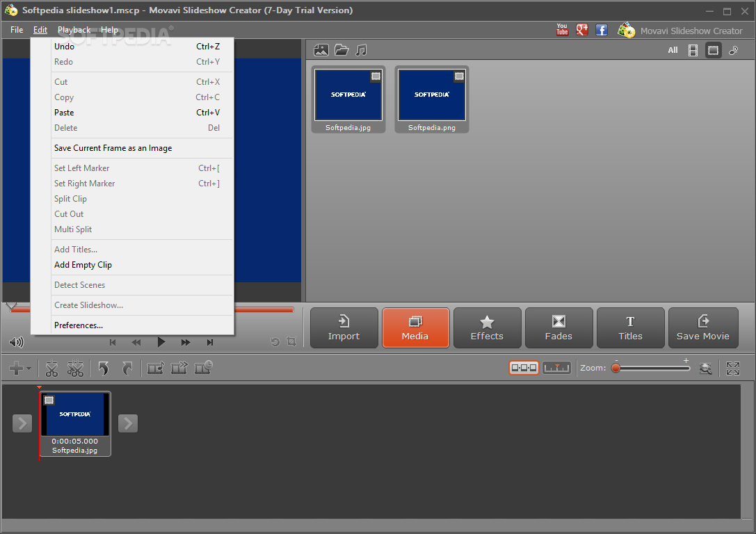Adjust the Zoom slider handle
756x534 pixels.
(x=616, y=369)
